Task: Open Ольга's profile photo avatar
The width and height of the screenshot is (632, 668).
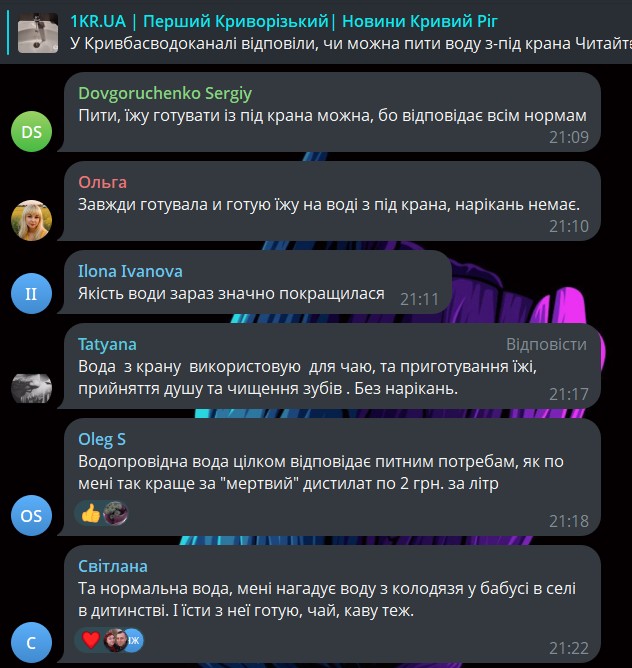Action: tap(32, 220)
